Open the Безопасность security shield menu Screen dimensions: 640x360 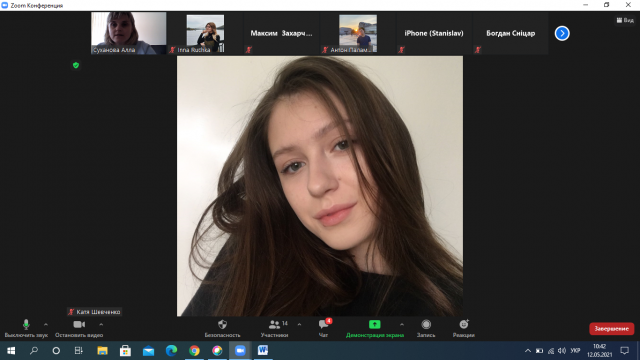[222, 329]
